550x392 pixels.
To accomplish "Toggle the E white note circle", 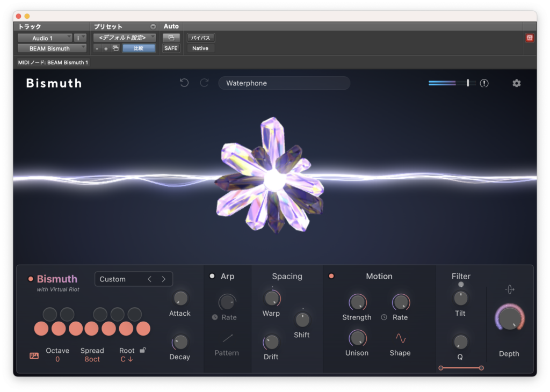I will pyautogui.click(x=76, y=329).
